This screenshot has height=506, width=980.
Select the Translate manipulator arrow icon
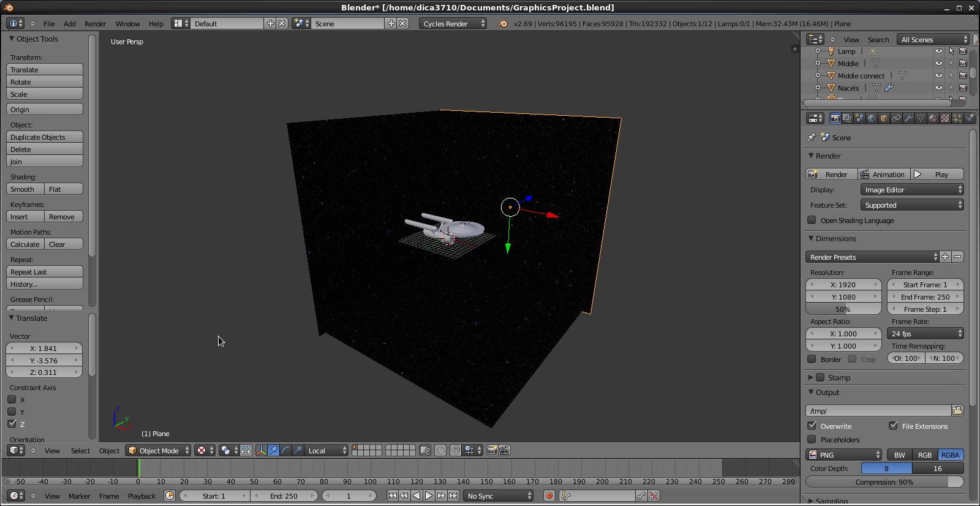pyautogui.click(x=273, y=450)
